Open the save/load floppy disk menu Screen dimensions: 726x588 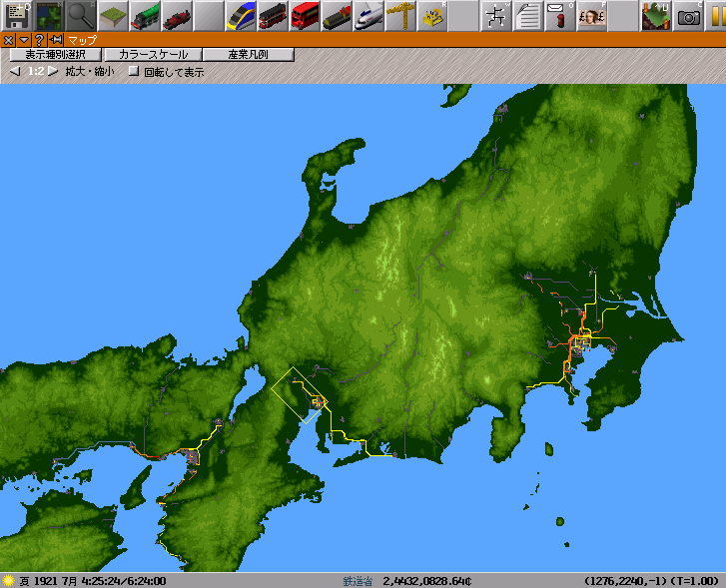pyautogui.click(x=17, y=16)
